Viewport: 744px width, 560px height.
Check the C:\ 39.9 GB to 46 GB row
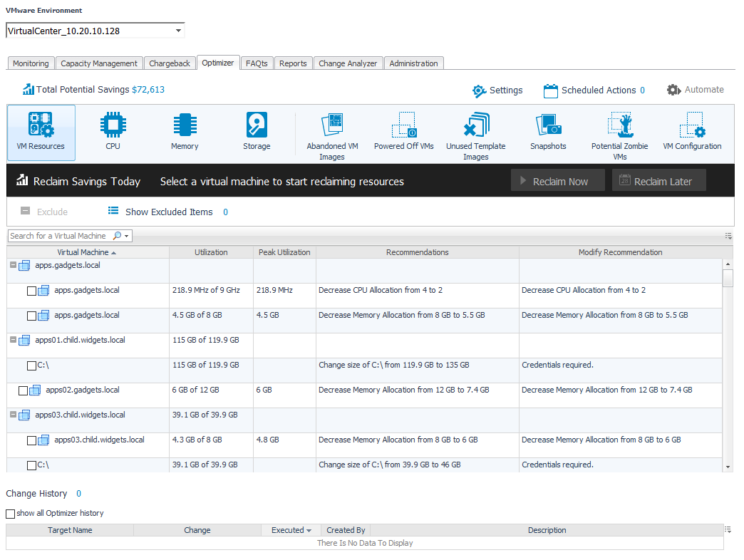(x=32, y=466)
